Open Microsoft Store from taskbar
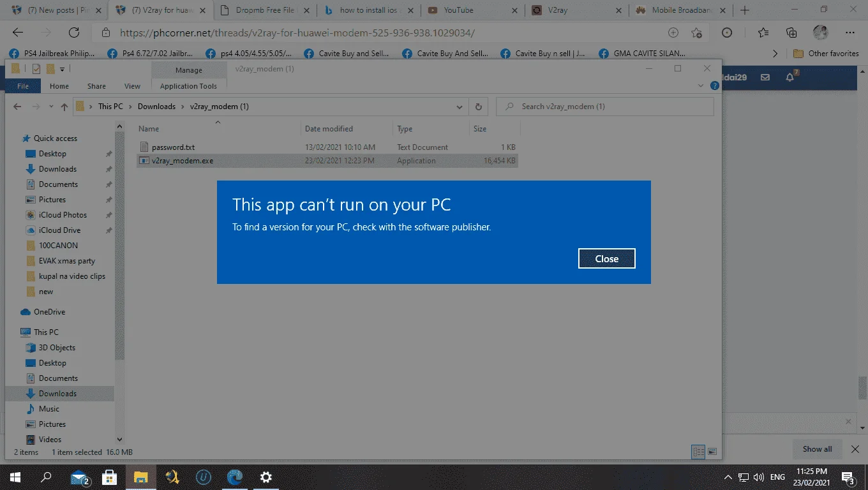 (110, 477)
